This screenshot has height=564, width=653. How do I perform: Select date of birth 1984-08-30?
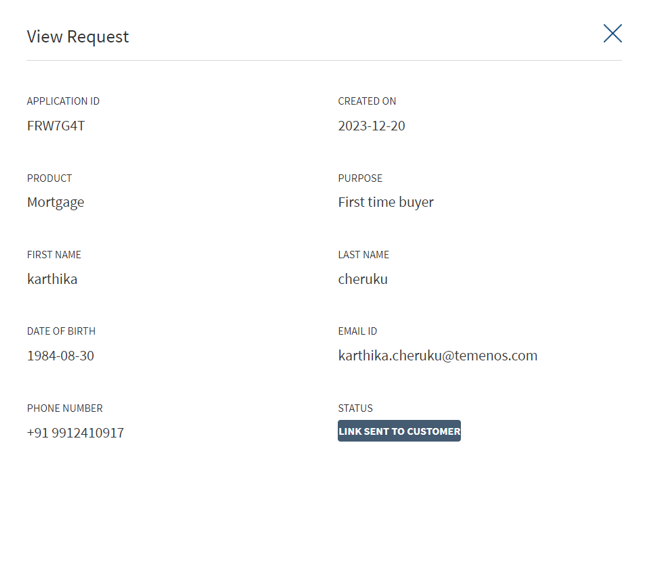(60, 356)
